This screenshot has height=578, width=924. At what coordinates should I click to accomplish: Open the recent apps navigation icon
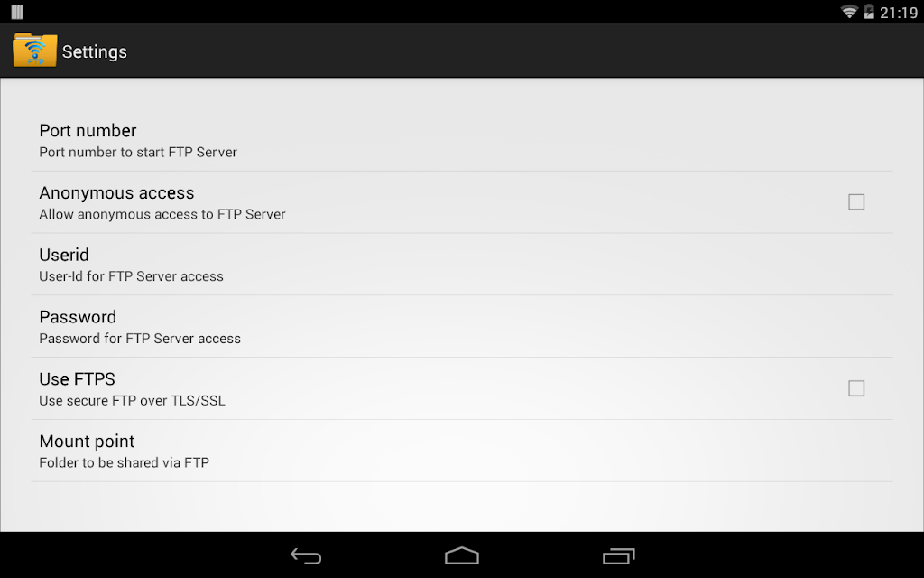pyautogui.click(x=618, y=556)
